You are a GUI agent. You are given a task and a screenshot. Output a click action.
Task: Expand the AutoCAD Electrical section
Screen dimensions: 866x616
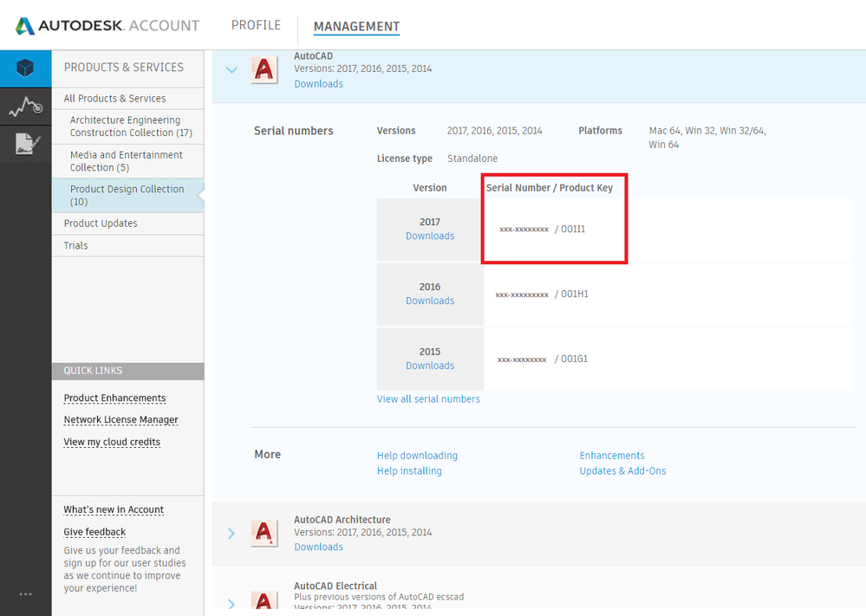pyautogui.click(x=231, y=604)
